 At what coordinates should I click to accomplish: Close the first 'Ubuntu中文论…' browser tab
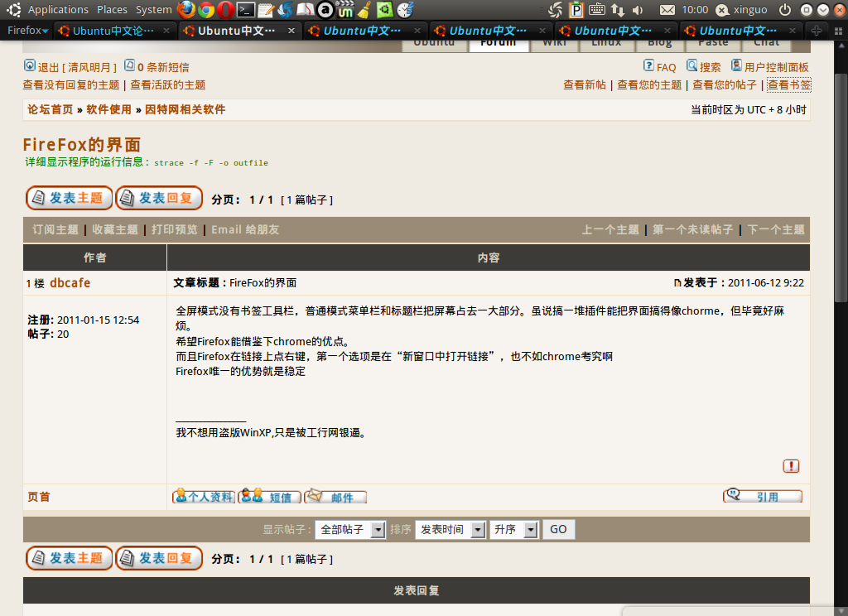point(166,31)
